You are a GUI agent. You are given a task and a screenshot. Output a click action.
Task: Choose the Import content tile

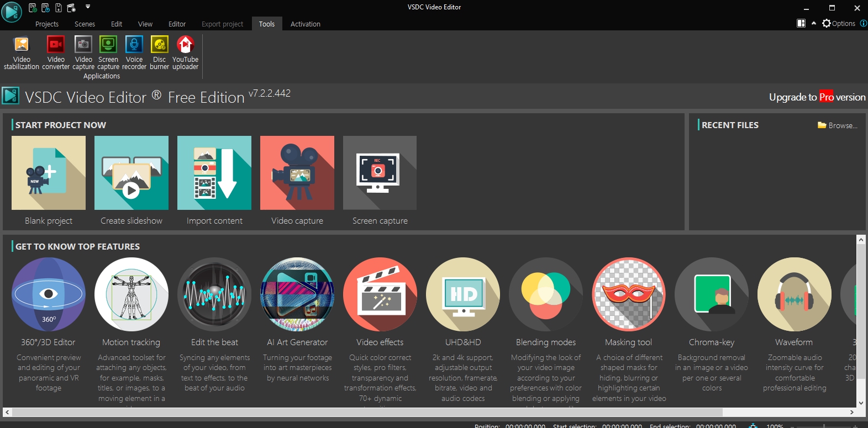point(214,173)
